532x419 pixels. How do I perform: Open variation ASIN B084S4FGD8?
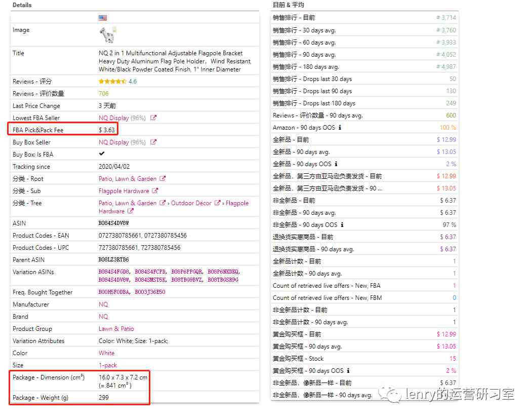tap(114, 272)
